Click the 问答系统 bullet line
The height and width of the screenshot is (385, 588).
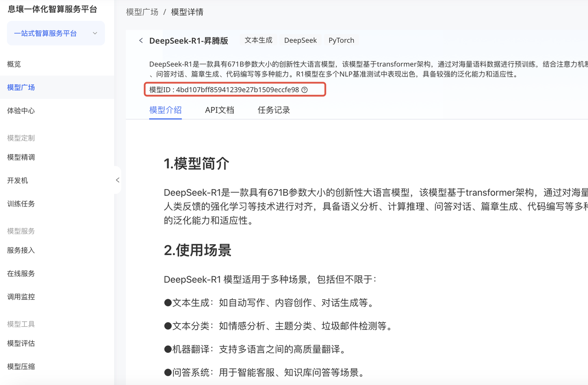265,373
